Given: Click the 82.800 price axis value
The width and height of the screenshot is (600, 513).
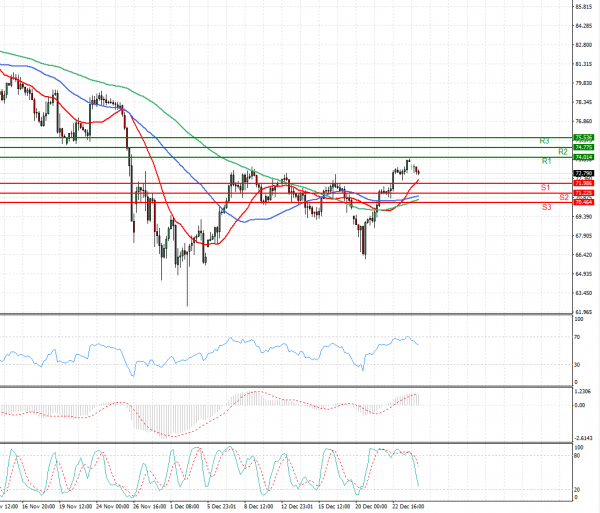Looking at the screenshot, I should coord(584,45).
